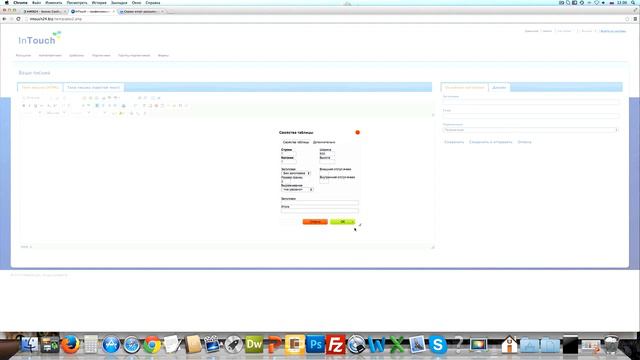
Task: Launch Dreamweaver from the dock
Action: (254, 345)
